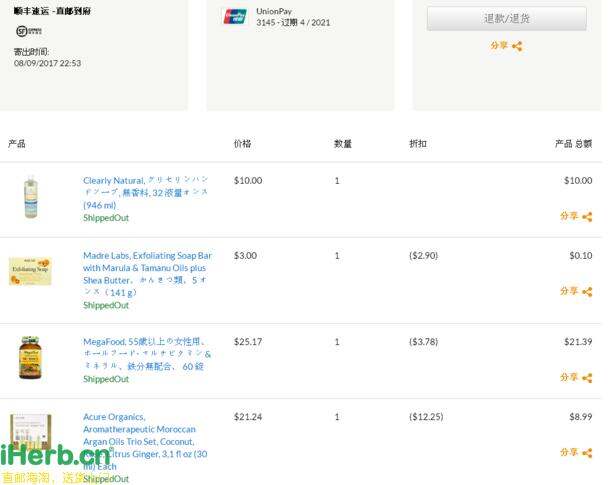Share the order via top 分享 link
609x485 pixels.
[x=506, y=46]
